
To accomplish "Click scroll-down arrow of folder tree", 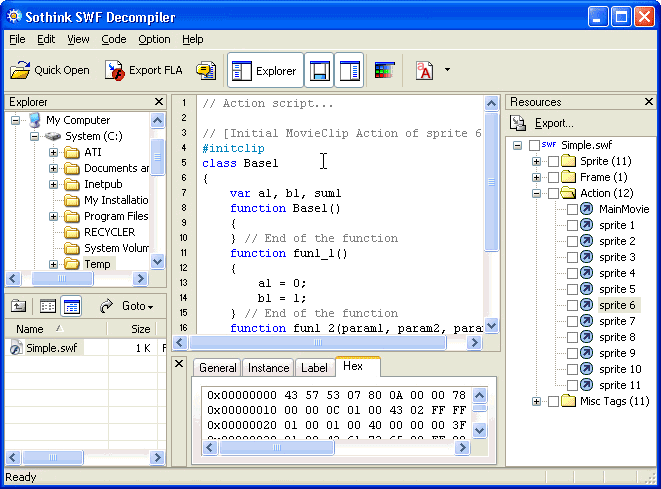I will click(157, 262).
